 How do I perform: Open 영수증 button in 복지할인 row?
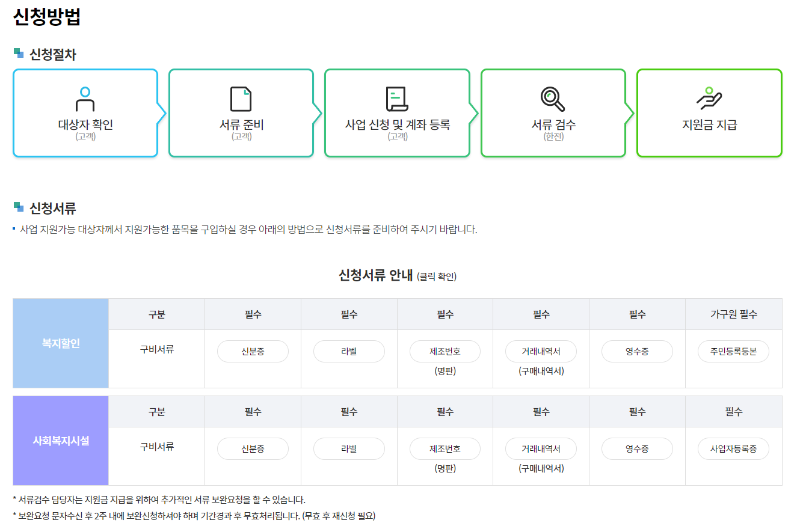click(x=637, y=352)
